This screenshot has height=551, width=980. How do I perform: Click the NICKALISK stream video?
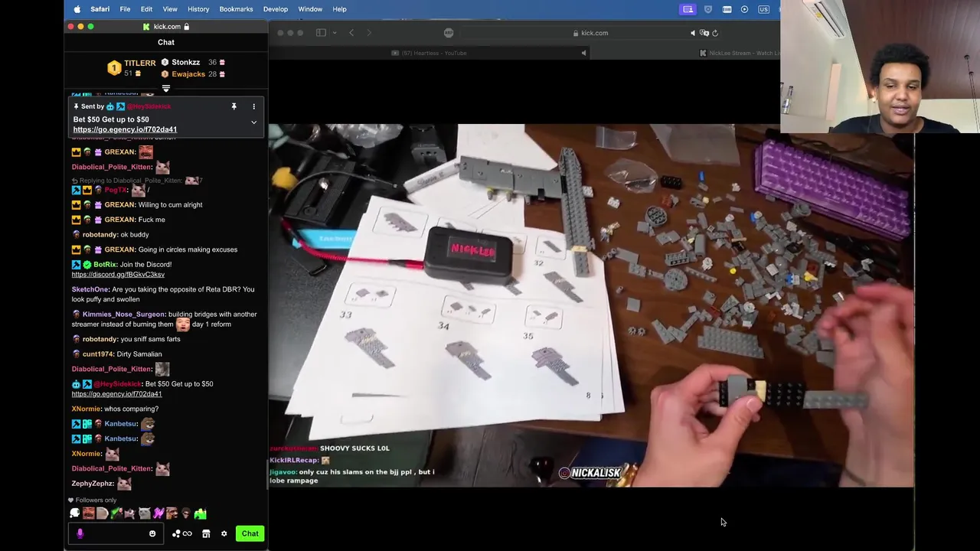pyautogui.click(x=591, y=305)
